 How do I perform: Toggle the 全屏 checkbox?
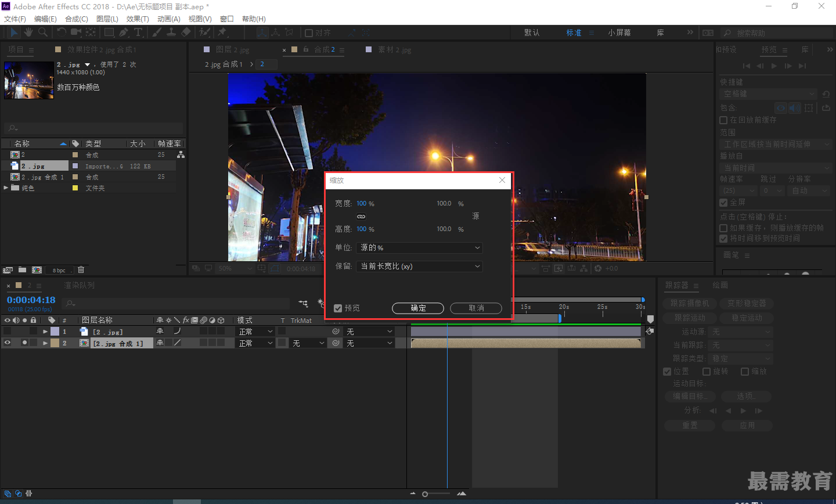[723, 203]
